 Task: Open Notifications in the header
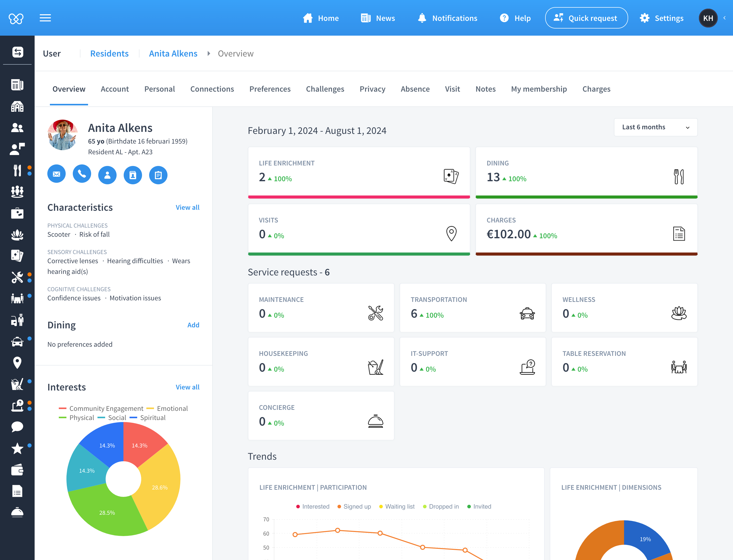pyautogui.click(x=447, y=18)
